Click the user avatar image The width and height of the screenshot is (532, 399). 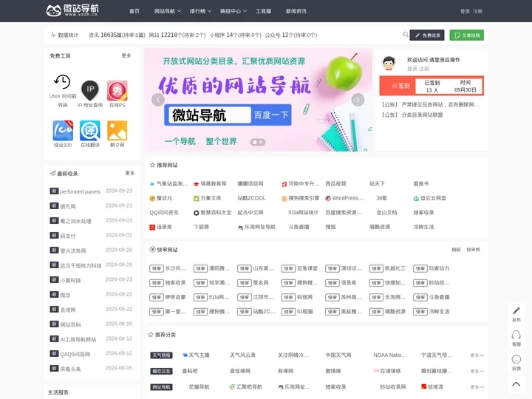389,63
